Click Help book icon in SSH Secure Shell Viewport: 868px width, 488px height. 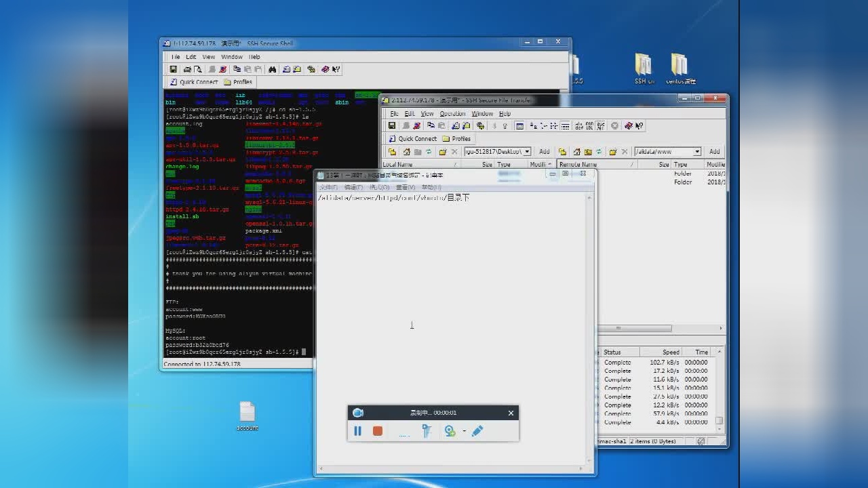325,69
